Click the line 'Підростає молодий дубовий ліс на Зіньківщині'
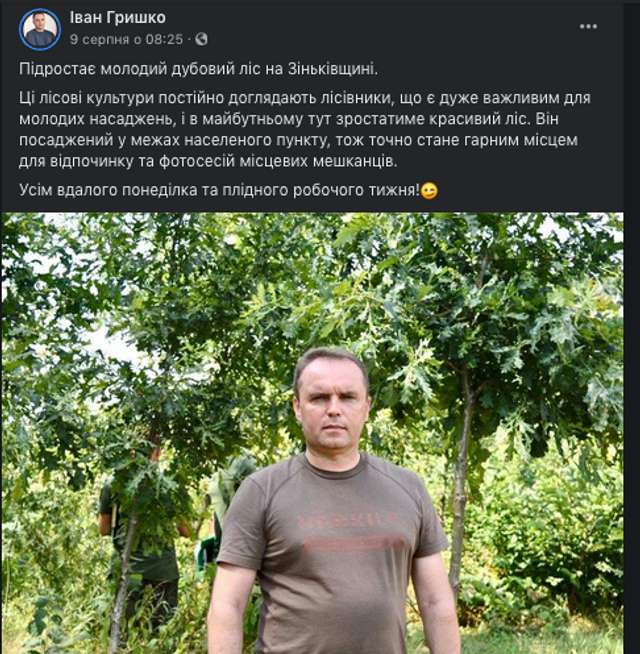 pos(198,69)
